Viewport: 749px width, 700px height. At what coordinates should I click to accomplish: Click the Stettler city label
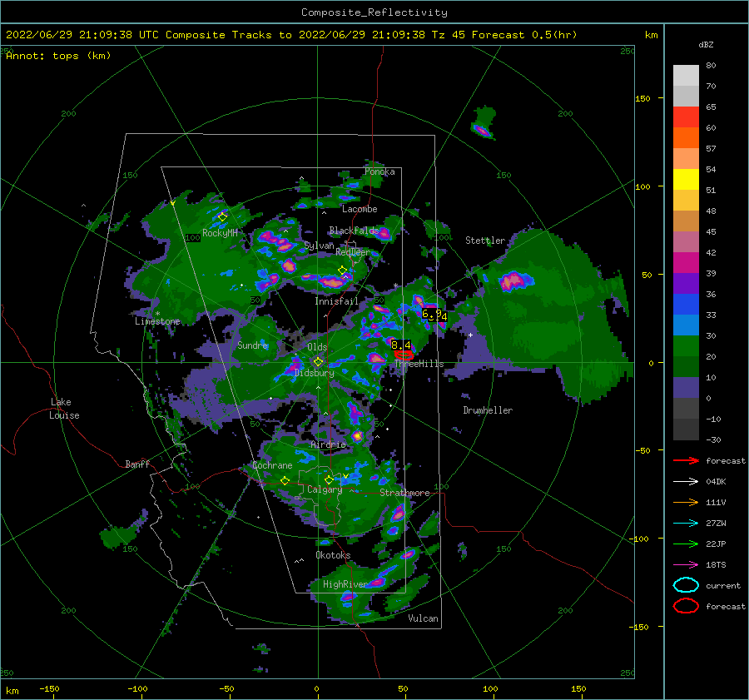[x=485, y=241]
